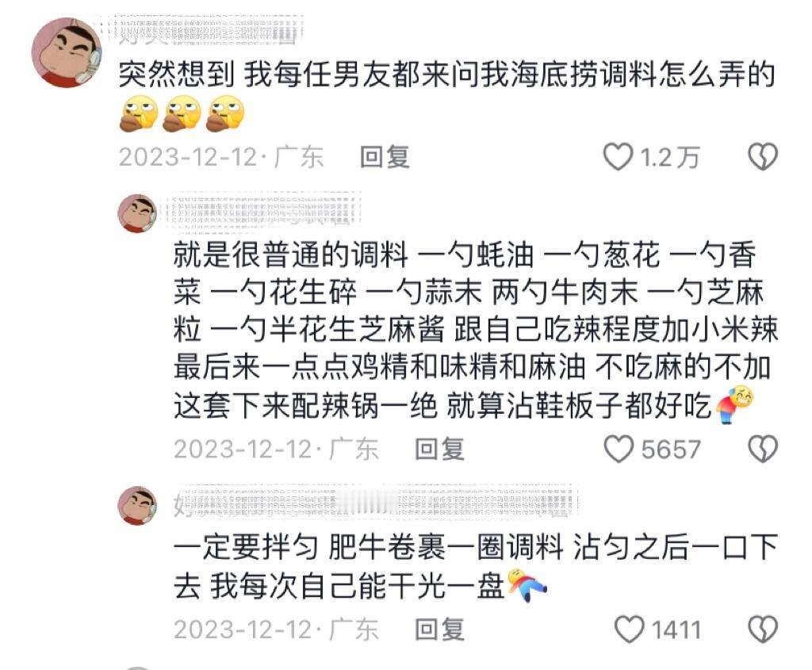The height and width of the screenshot is (670, 812).
Task: Reply to the 蚝油 sauce recipe comment
Action: (x=439, y=449)
